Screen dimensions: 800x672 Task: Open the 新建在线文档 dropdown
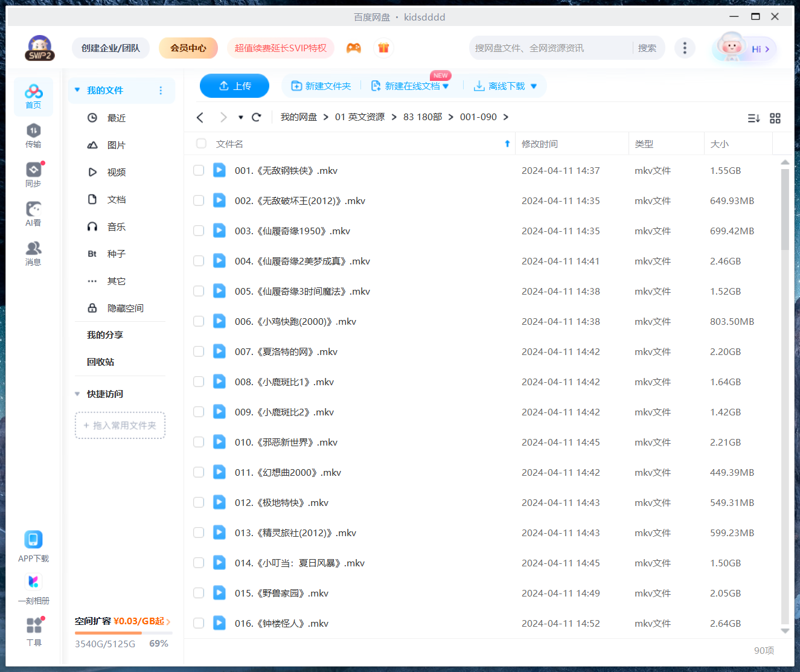[447, 86]
